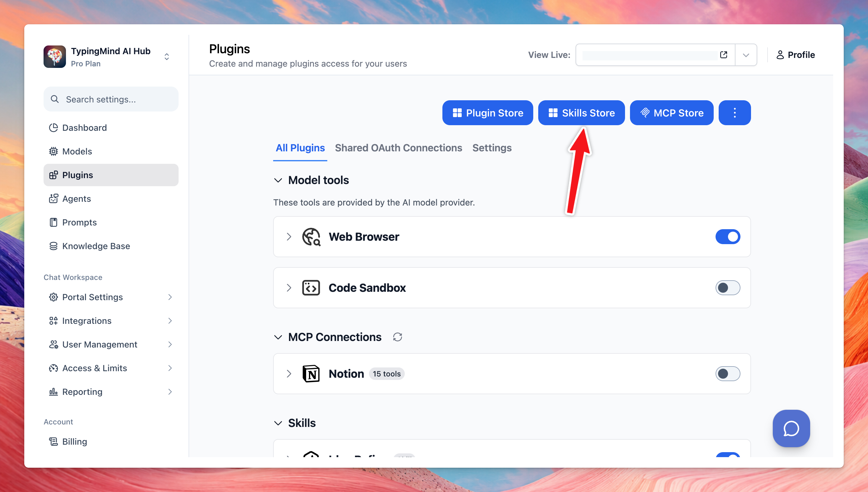Switch to the plugins Settings tab

[492, 148]
